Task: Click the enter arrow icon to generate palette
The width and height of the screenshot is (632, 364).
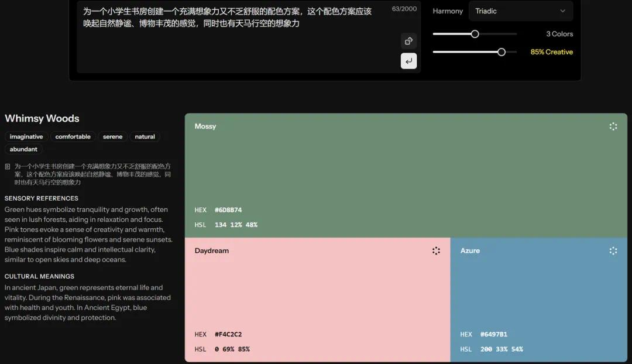Action: click(x=408, y=60)
